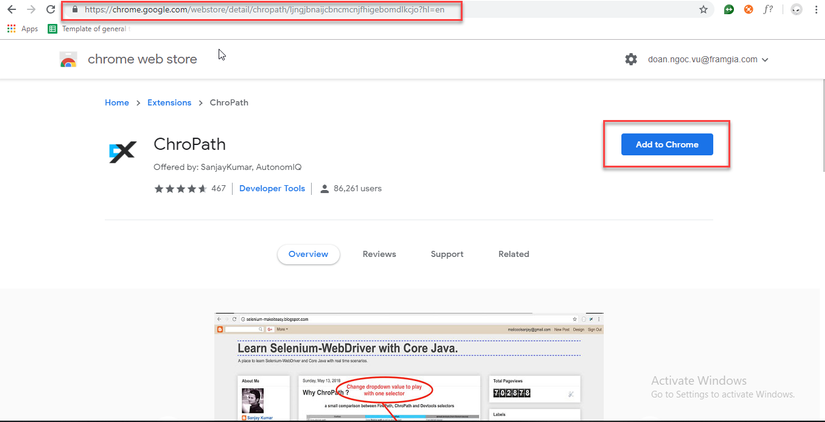Open the 'Template of general' bookmark
Viewport: 825px width, 422px height.
(x=89, y=29)
